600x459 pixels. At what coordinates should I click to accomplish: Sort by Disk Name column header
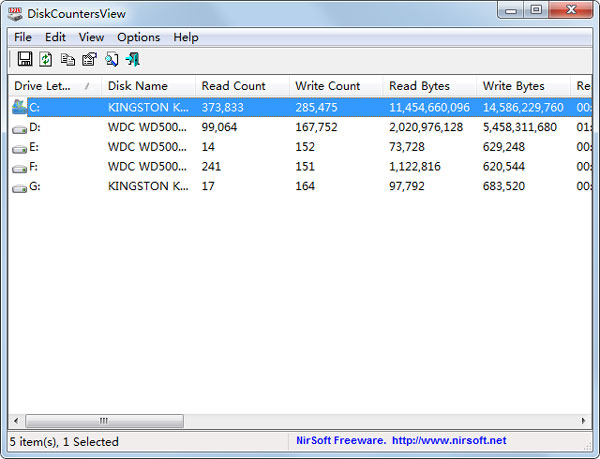pyautogui.click(x=148, y=86)
